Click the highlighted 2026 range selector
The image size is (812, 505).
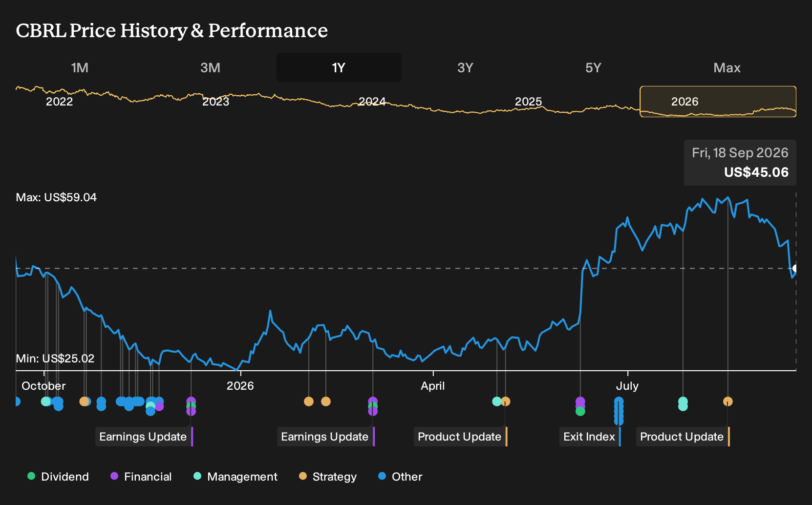(x=718, y=102)
